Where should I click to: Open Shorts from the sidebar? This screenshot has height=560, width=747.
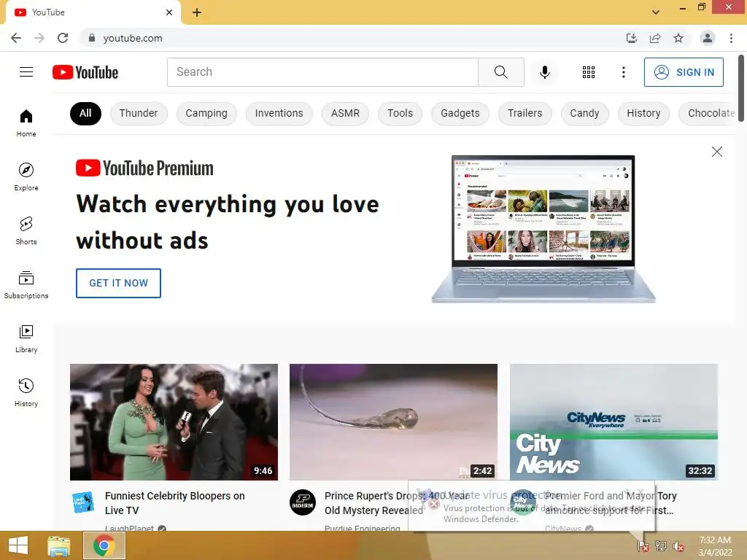26,230
